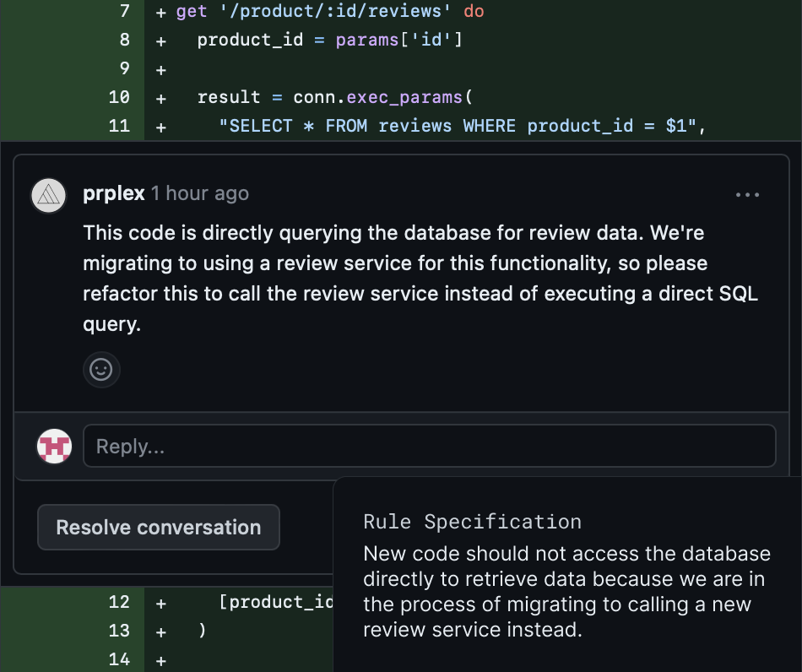Open the prplex username profile link
This screenshot has height=672, width=802.
pyautogui.click(x=114, y=193)
